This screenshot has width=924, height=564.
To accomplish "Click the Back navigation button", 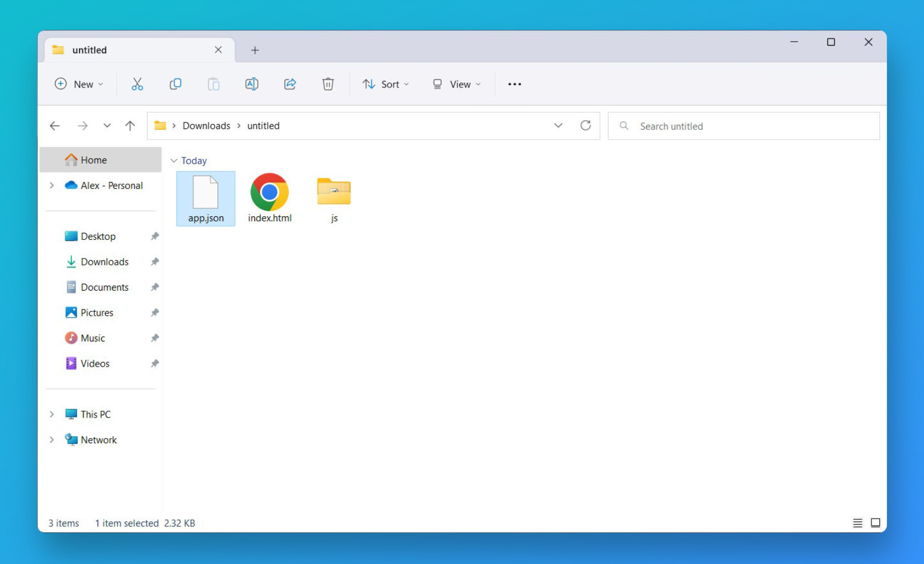I will click(x=55, y=125).
